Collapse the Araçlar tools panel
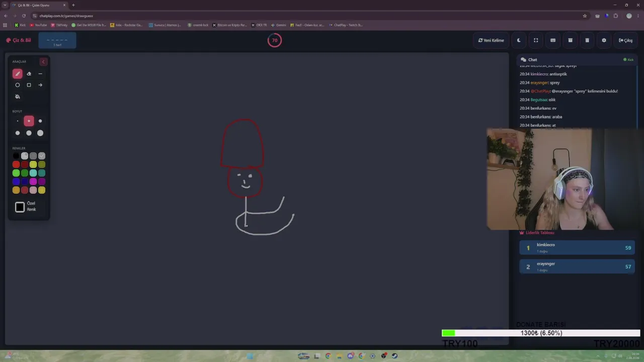The height and width of the screenshot is (362, 644). click(43, 62)
